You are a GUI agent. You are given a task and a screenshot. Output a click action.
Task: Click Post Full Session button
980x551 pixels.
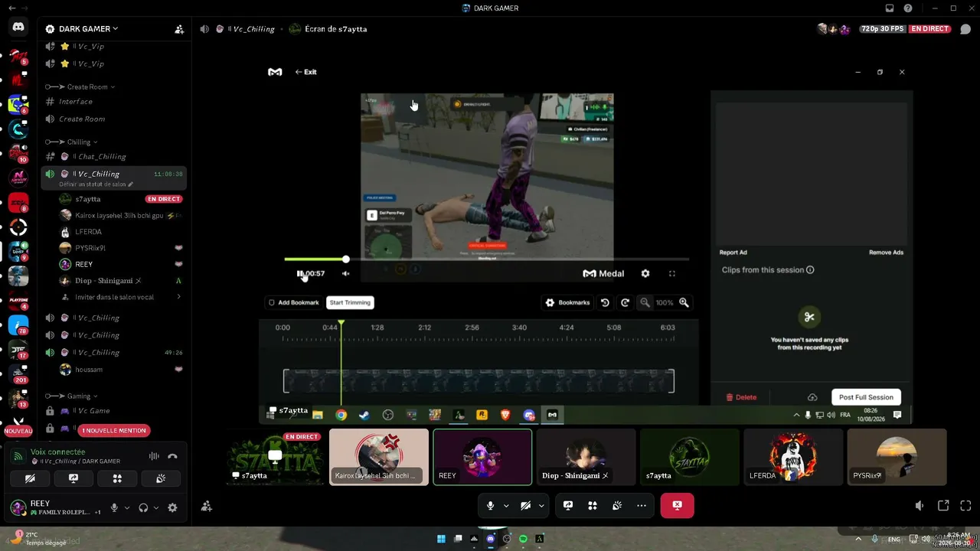tap(866, 397)
